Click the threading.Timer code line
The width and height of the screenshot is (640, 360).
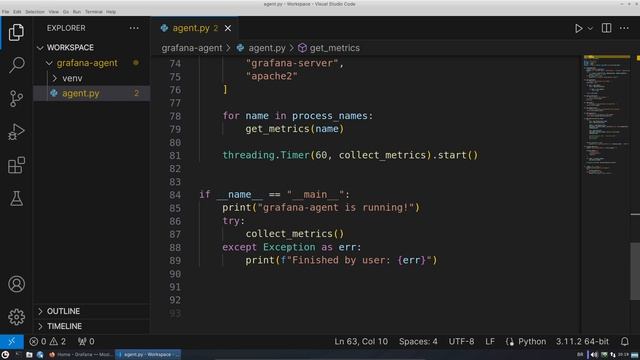click(350, 155)
